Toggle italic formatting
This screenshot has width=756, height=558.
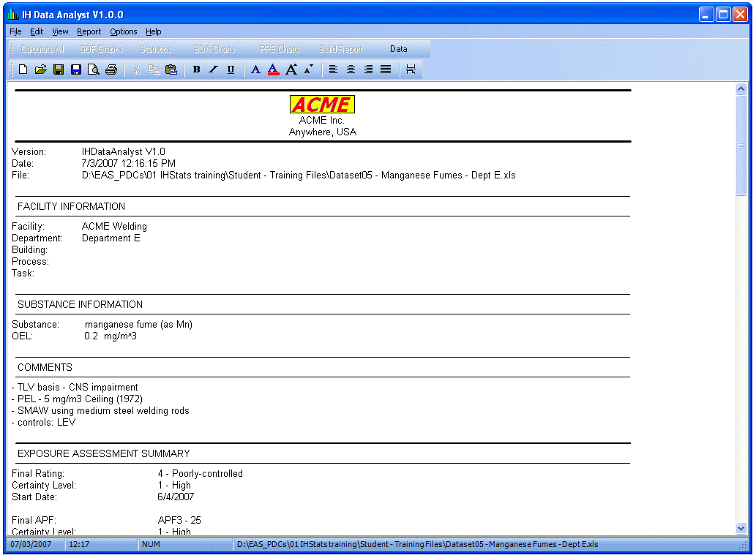pos(213,69)
